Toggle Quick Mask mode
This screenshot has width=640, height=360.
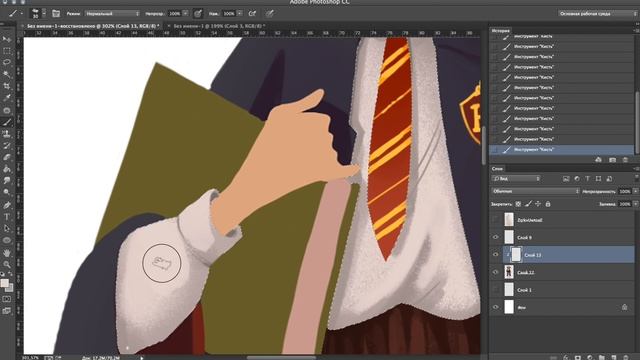click(7, 299)
